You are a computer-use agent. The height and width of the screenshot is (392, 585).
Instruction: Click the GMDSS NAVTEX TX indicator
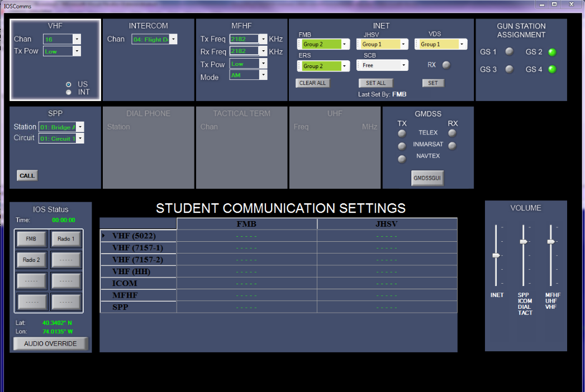pos(402,159)
